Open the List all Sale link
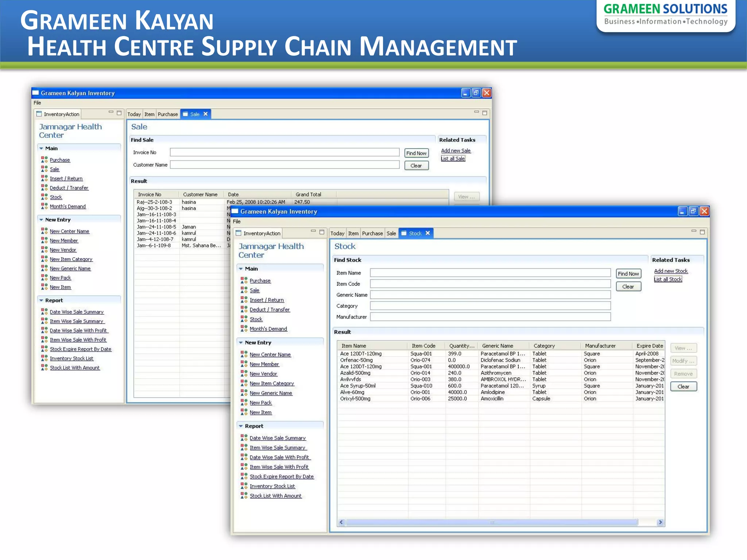 pos(453,159)
